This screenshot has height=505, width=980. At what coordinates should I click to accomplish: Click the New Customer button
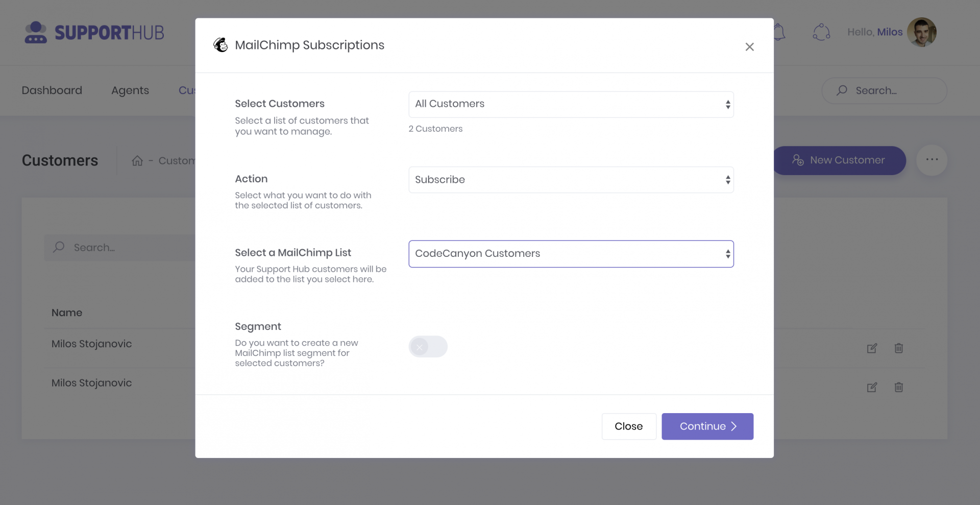pos(840,160)
